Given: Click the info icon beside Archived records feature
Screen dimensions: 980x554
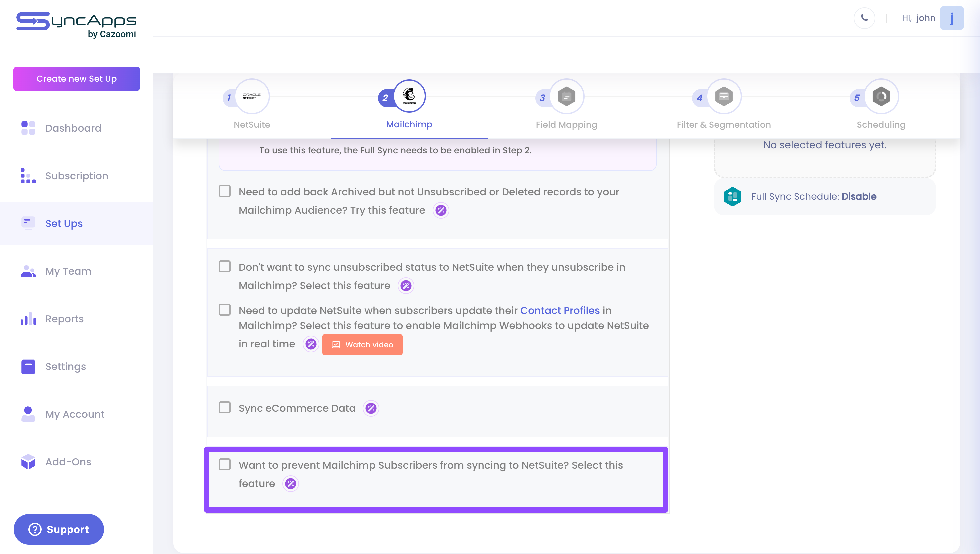Looking at the screenshot, I should pos(441,210).
